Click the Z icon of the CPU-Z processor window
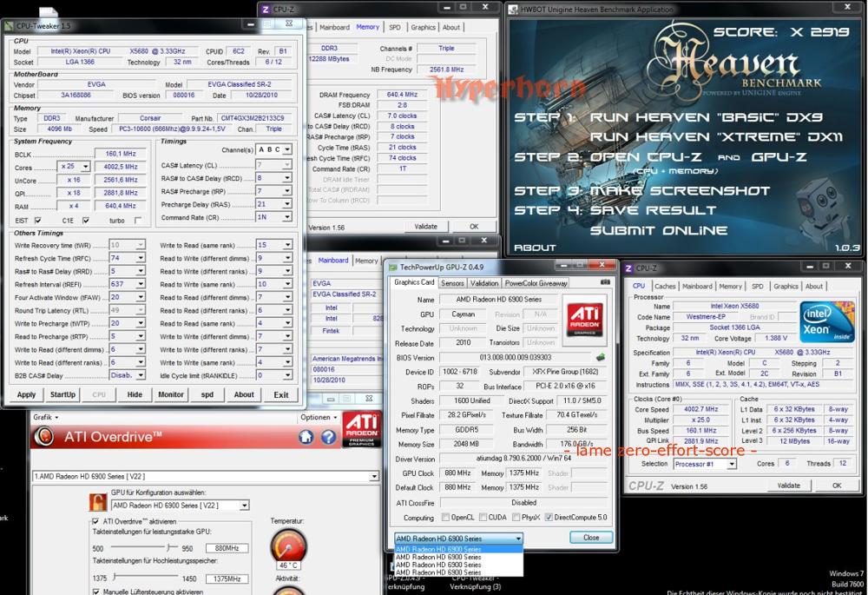This screenshot has width=868, height=595. [628, 268]
